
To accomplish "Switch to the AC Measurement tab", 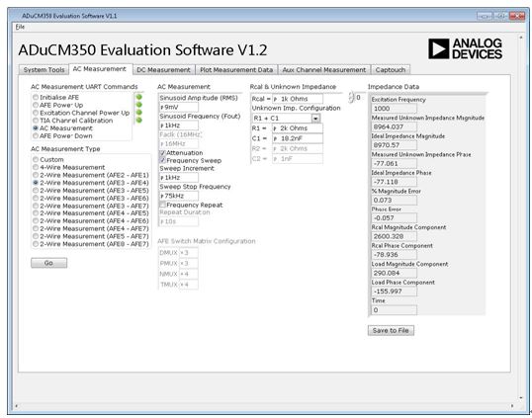I will point(100,69).
